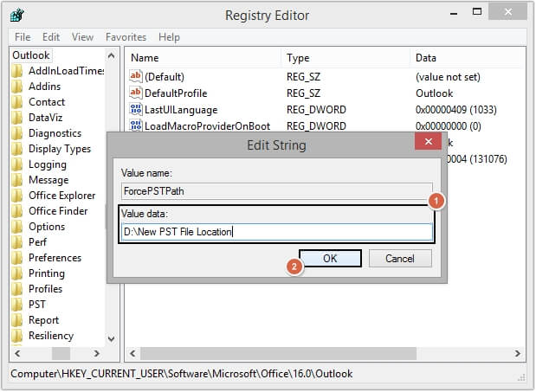This screenshot has height=392, width=536.
Task: Click the Profiles folder icon
Action: point(16,289)
